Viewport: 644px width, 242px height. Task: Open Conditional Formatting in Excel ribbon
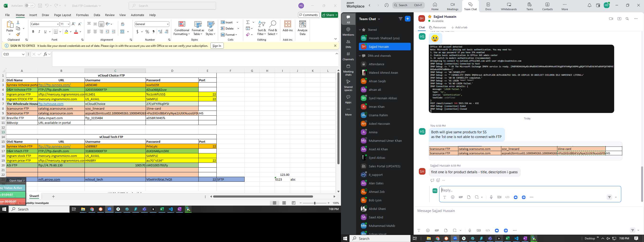[182, 28]
